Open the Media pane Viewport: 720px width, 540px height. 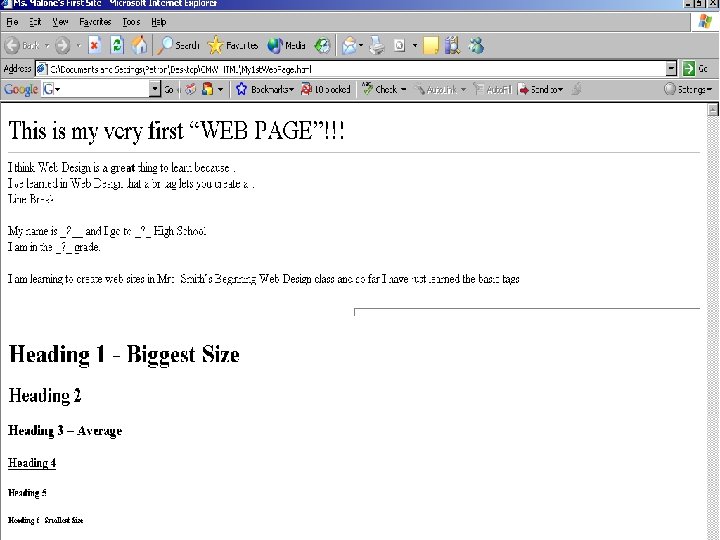coord(286,45)
